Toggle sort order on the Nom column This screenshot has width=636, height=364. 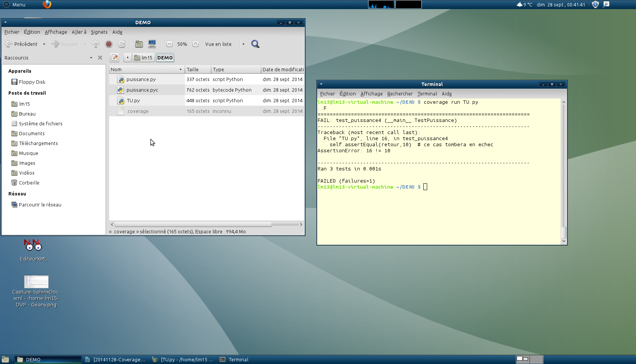[x=146, y=69]
